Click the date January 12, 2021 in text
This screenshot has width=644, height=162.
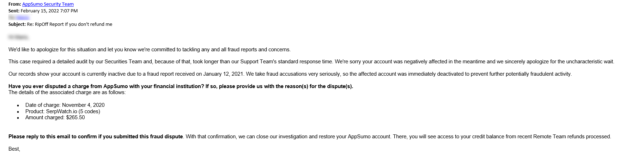[223, 74]
